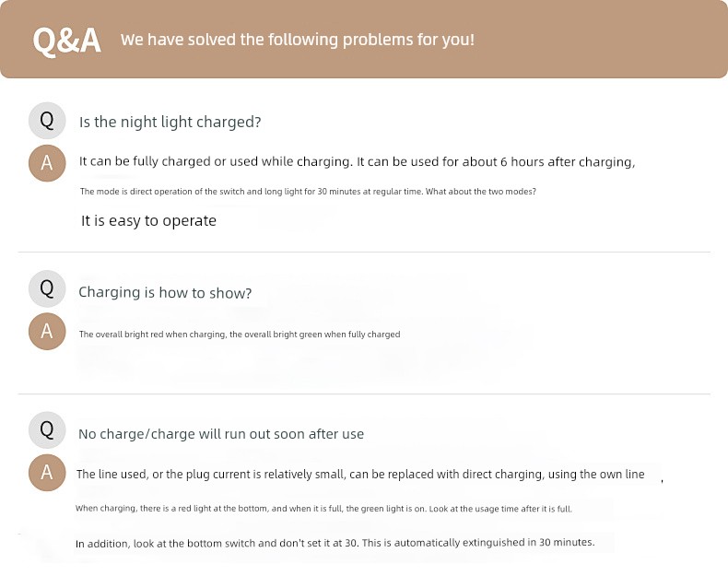Screen dimensions: 728x576
Task: Click the banner text 'We have solved the following problems'
Action: pyautogui.click(x=298, y=40)
